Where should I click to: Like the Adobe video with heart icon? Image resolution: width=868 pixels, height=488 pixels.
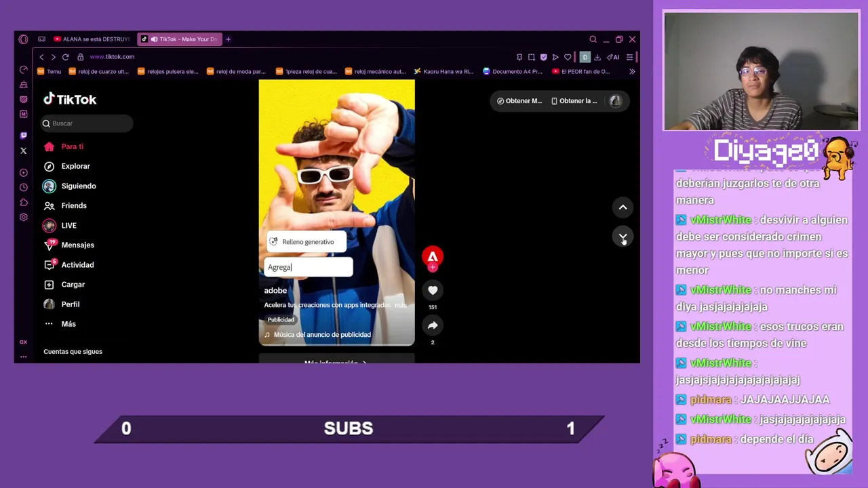433,290
